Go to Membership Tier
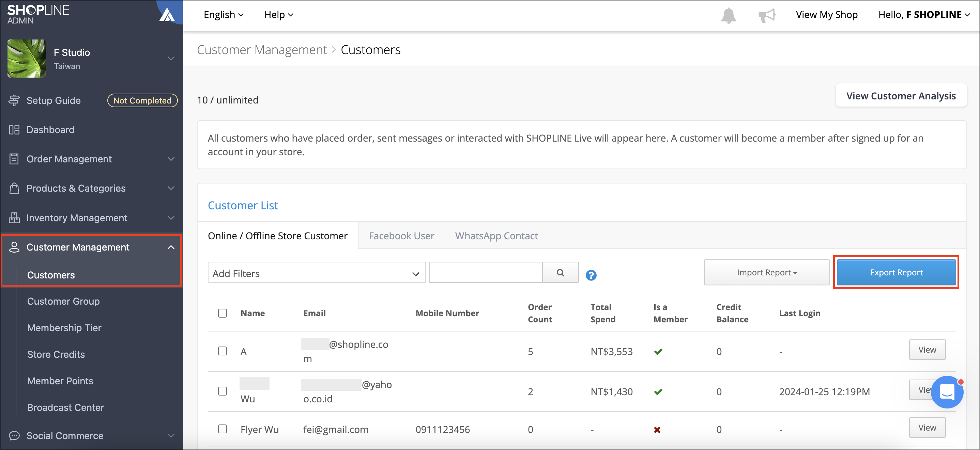The height and width of the screenshot is (450, 980). [64, 327]
